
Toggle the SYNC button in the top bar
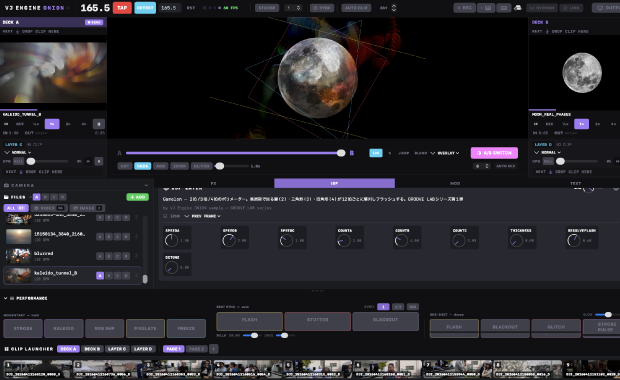(x=322, y=8)
